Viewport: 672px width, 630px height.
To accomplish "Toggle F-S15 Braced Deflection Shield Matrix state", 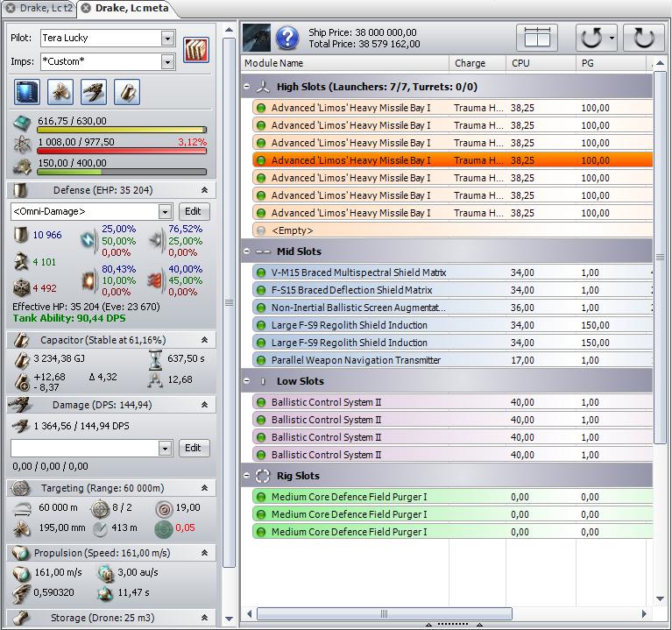I will point(260,290).
